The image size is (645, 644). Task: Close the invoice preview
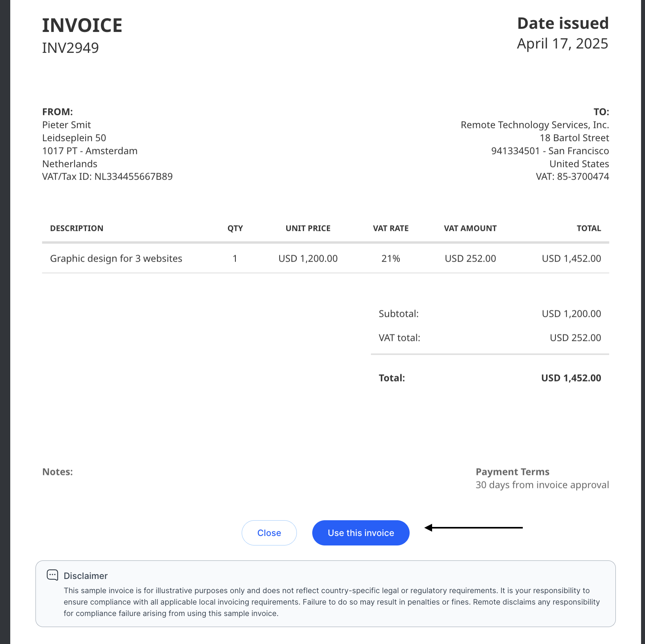(x=269, y=533)
